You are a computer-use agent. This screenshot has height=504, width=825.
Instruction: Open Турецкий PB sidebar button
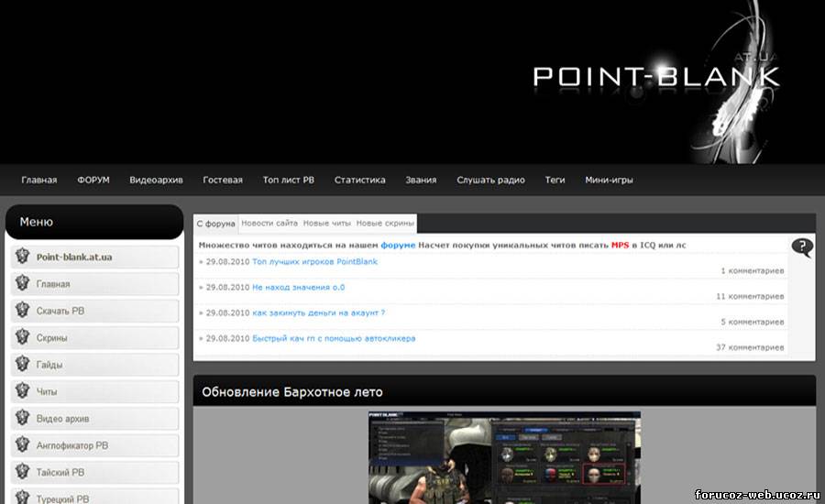click(94, 496)
